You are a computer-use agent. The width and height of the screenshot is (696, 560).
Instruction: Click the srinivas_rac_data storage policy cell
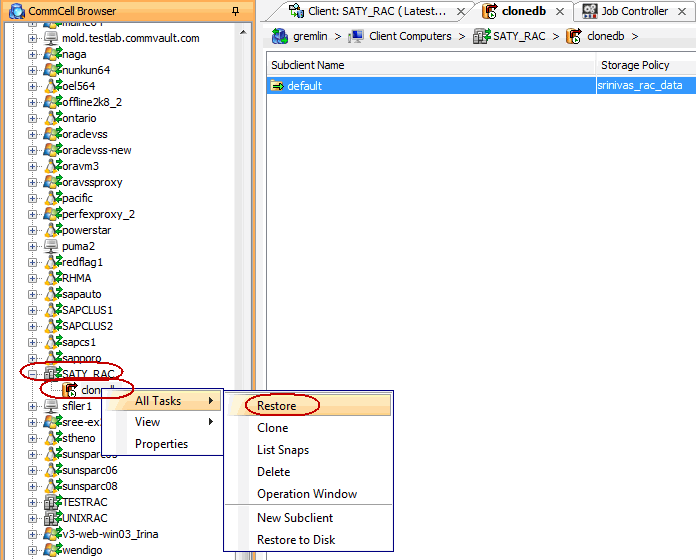(x=646, y=86)
